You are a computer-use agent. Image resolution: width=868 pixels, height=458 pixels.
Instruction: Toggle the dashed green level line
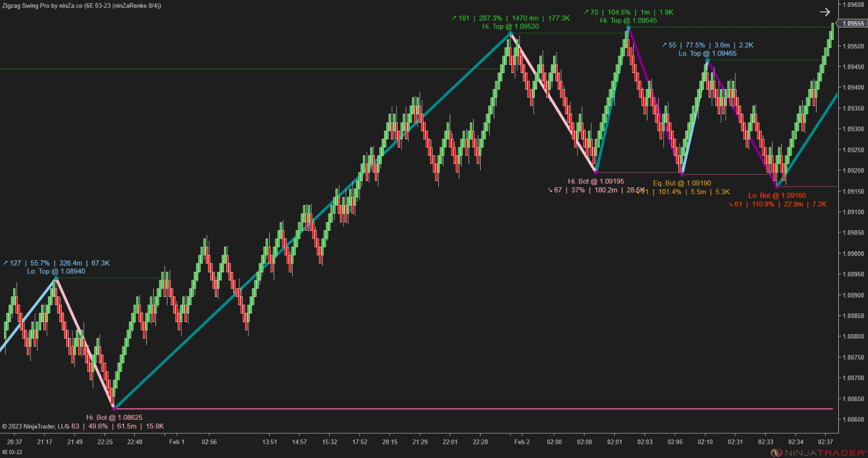click(x=229, y=69)
